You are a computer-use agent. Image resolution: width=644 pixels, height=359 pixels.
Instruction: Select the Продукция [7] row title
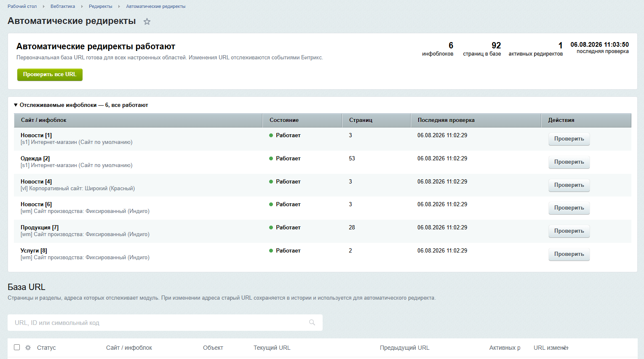[40, 227]
